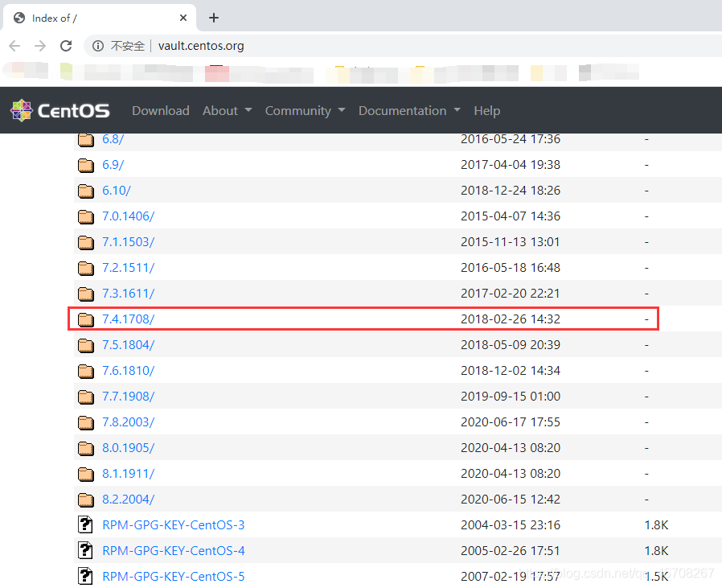The image size is (722, 588).
Task: Open the 7.7.1908/ directory link
Action: tap(129, 397)
